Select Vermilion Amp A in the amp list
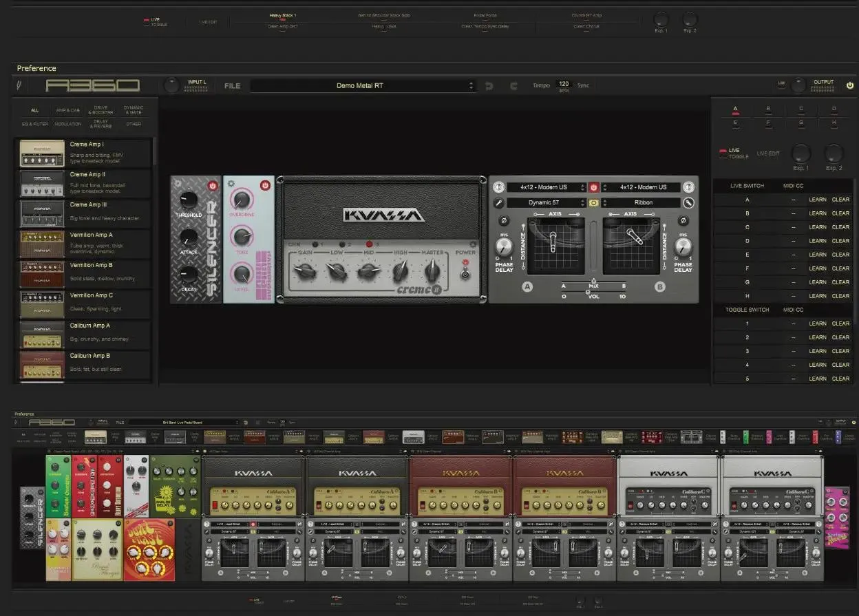This screenshot has height=616, width=859. 85,244
